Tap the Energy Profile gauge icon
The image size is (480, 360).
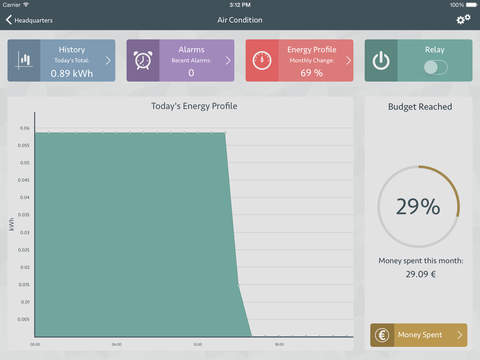[x=262, y=60]
